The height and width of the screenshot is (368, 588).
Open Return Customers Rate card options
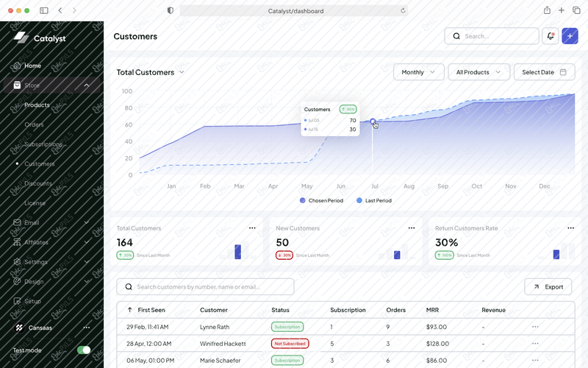tap(571, 228)
